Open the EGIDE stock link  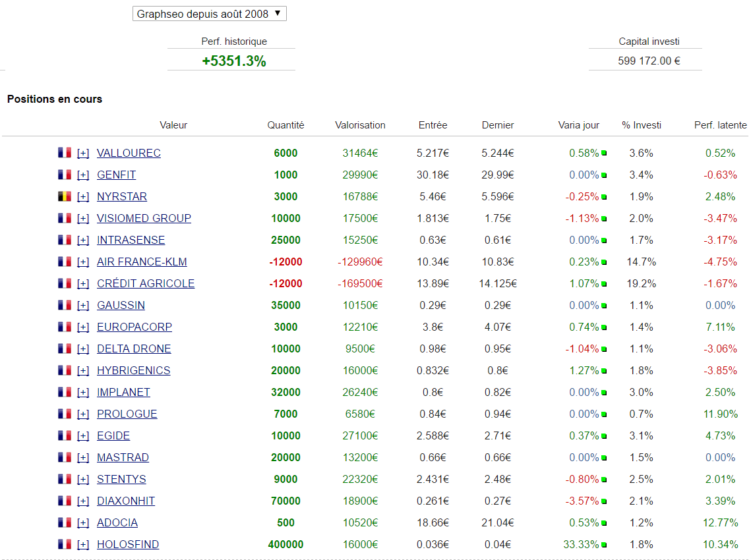pyautogui.click(x=113, y=436)
